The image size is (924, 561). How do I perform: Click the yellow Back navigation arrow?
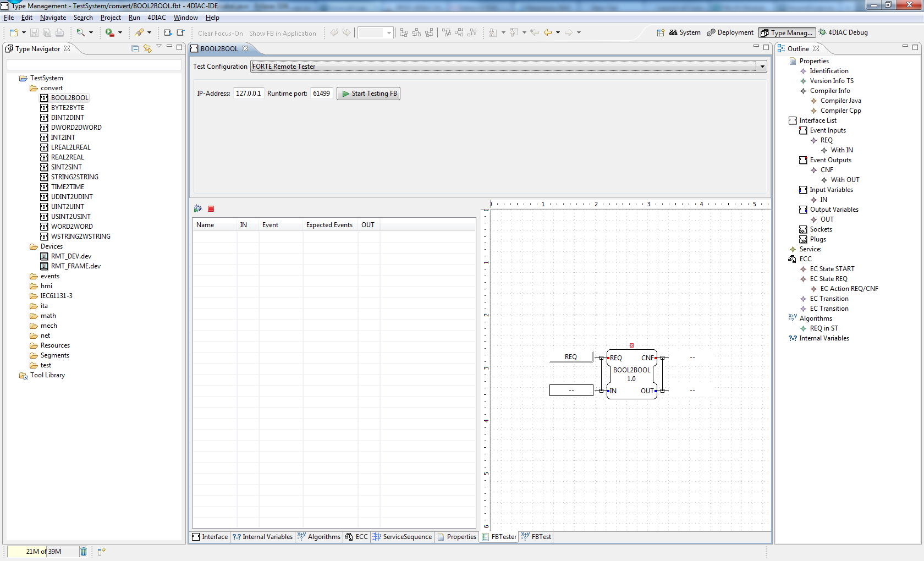[548, 33]
